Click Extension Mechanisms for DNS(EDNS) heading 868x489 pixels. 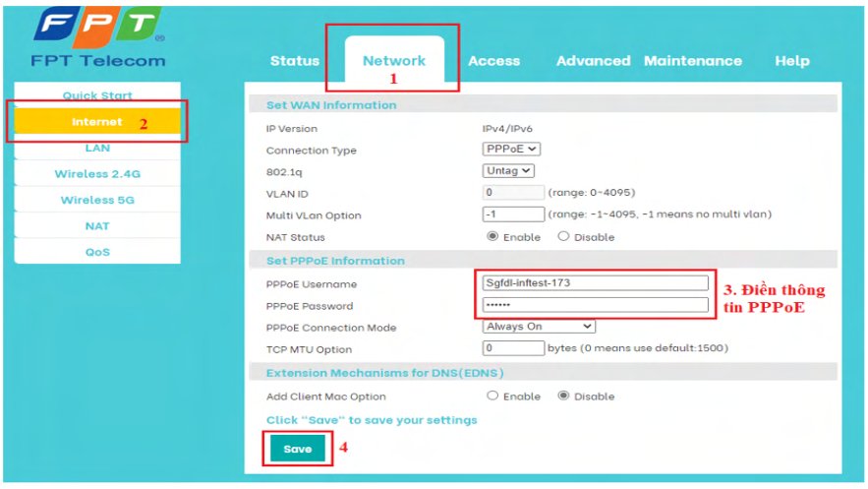pyautogui.click(x=384, y=373)
